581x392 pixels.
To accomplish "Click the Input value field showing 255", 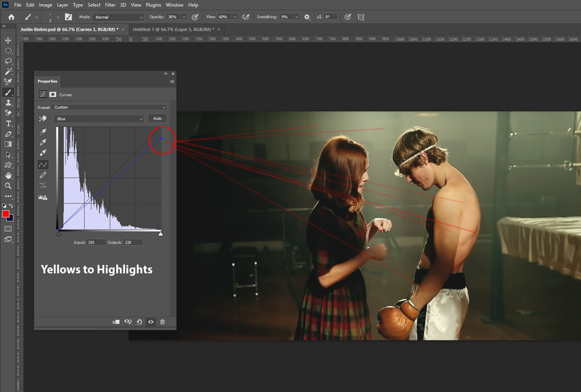I will pos(96,242).
